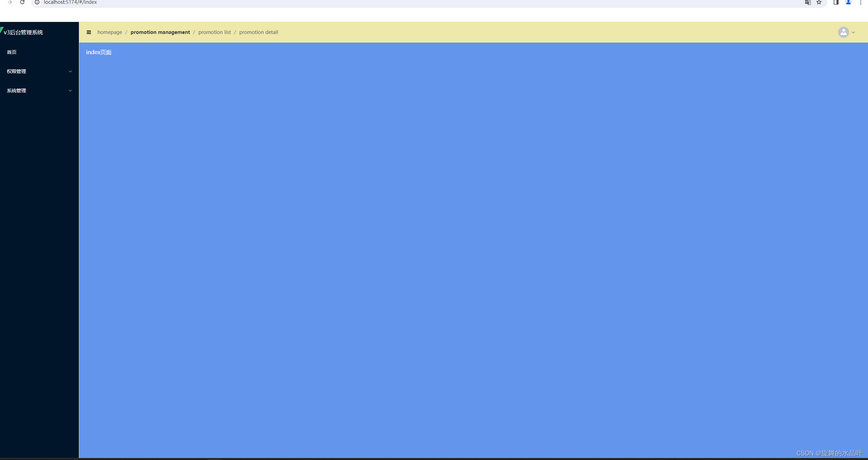The width and height of the screenshot is (868, 460).
Task: Reload the page with browser refresh icon
Action: point(22,2)
